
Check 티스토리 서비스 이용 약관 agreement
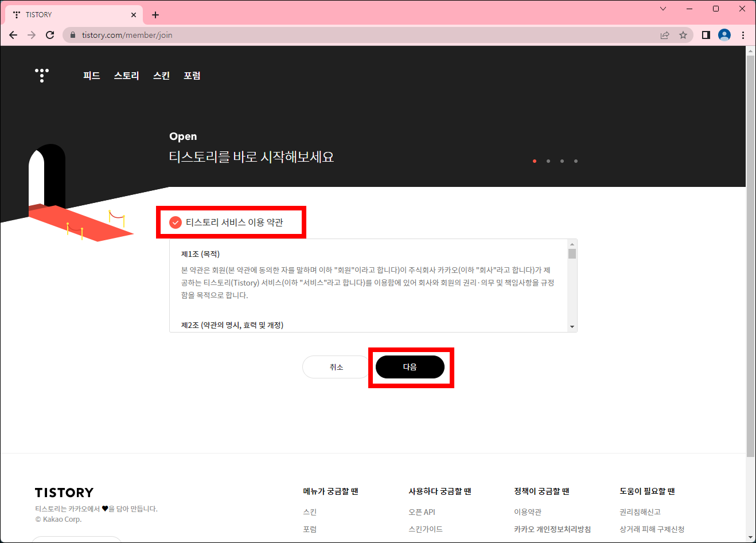click(x=176, y=222)
